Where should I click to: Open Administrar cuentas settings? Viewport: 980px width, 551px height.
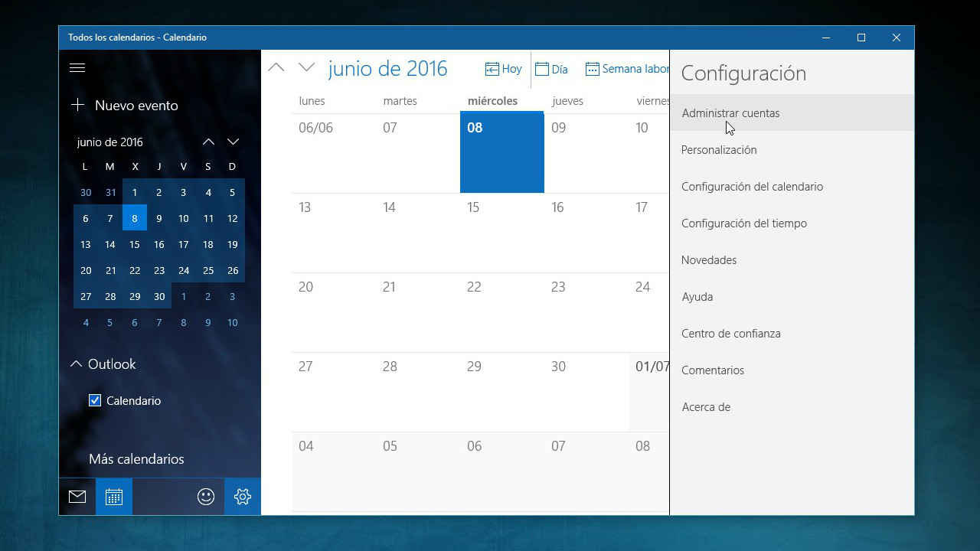[x=792, y=113]
